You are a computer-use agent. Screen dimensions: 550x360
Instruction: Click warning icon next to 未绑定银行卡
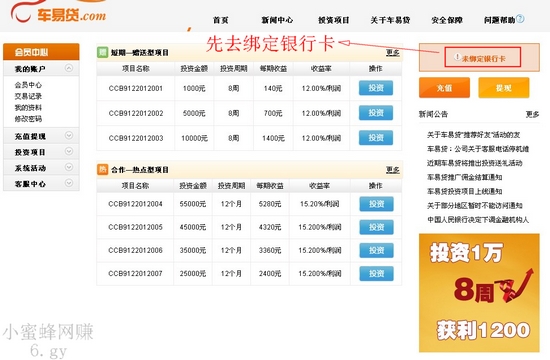(457, 56)
